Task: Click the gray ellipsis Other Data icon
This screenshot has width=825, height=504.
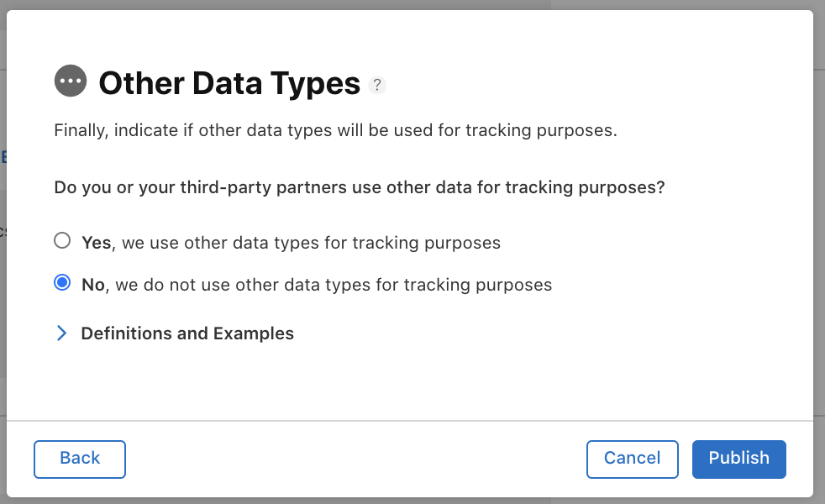Action: pyautogui.click(x=71, y=81)
